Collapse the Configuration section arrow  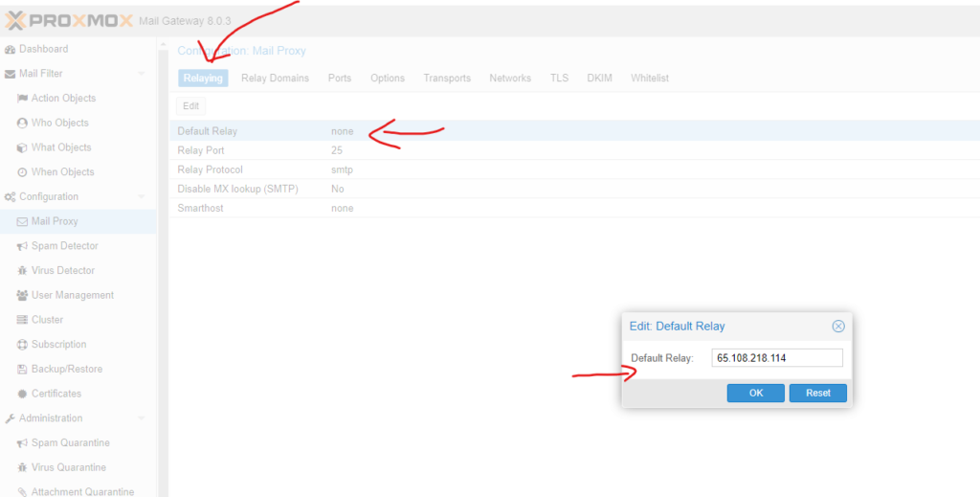click(142, 197)
